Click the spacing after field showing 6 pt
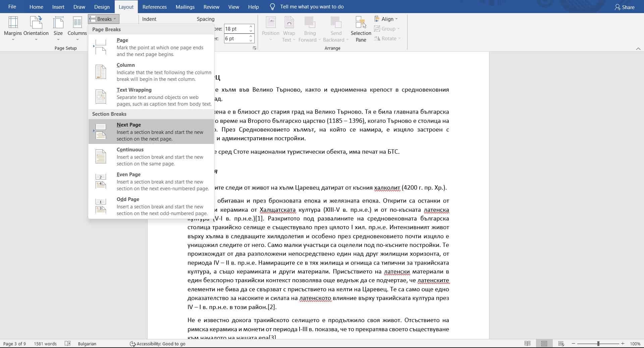 click(x=236, y=39)
